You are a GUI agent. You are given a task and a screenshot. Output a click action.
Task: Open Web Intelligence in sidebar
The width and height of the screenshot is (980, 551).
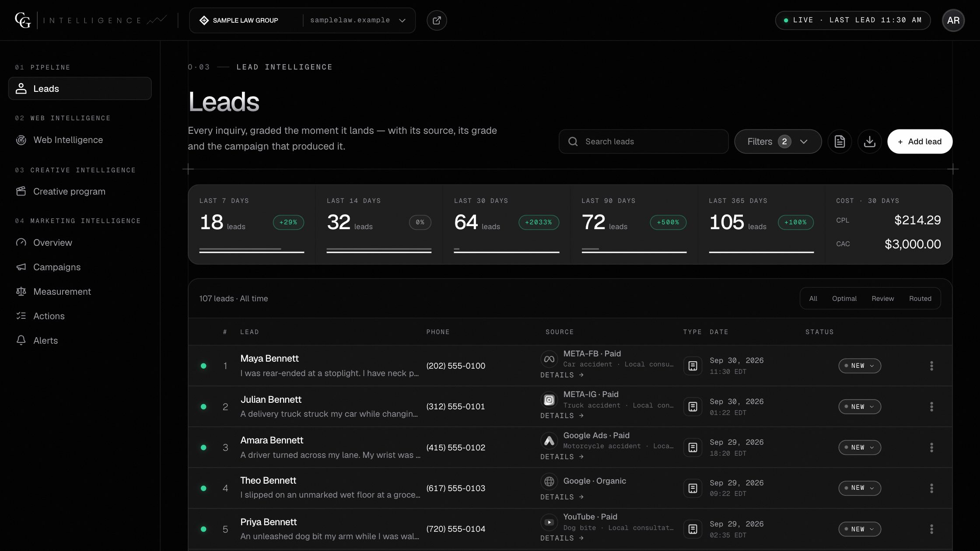coord(80,140)
